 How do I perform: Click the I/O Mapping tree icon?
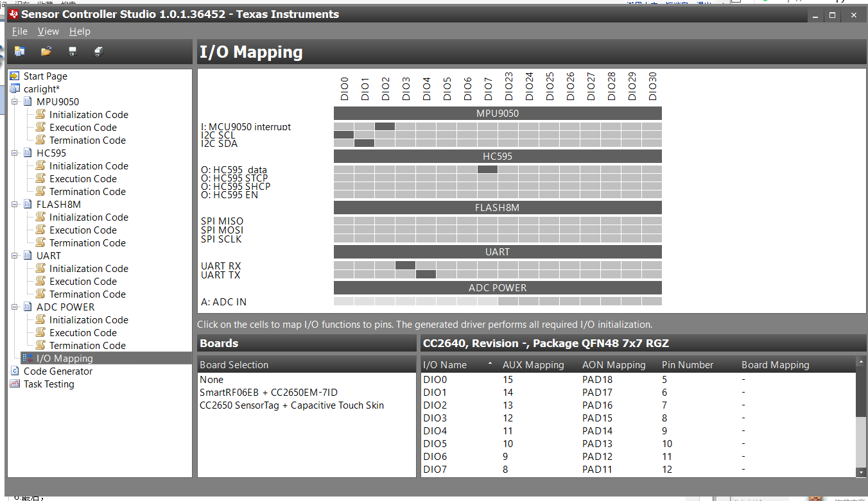28,358
